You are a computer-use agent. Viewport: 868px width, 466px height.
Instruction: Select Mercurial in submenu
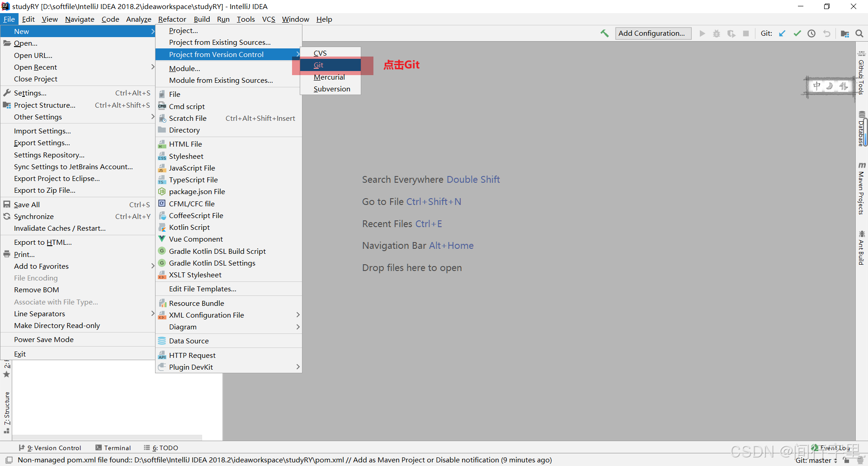tap(330, 77)
